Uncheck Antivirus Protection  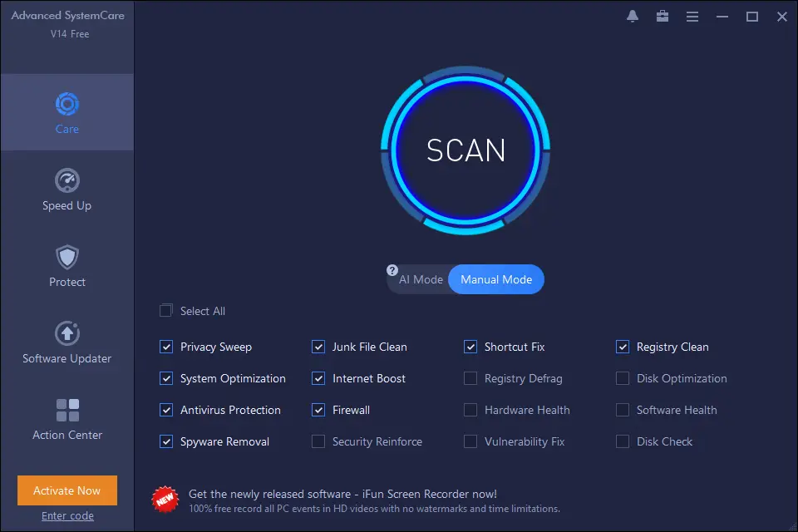click(x=166, y=410)
